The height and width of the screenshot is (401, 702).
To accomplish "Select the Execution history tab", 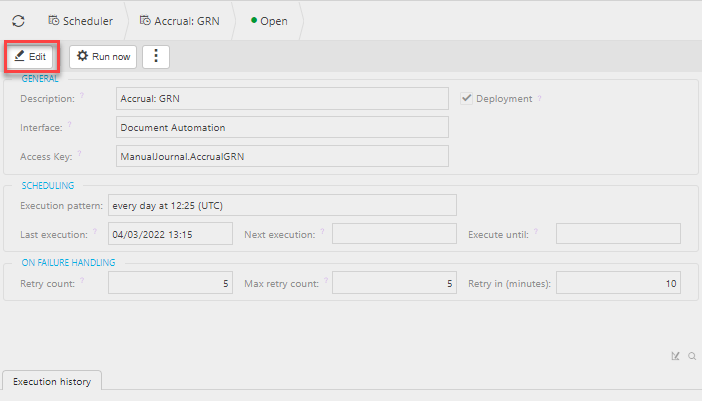I will click(52, 381).
